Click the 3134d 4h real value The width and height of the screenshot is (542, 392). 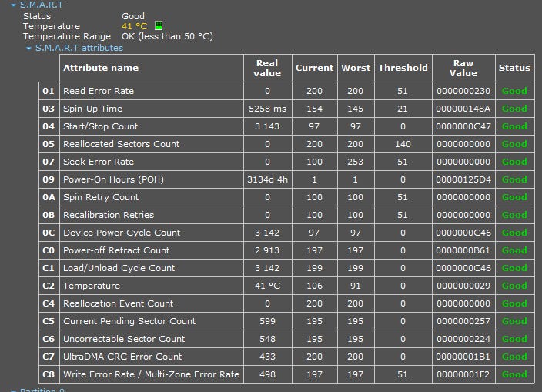tap(268, 179)
